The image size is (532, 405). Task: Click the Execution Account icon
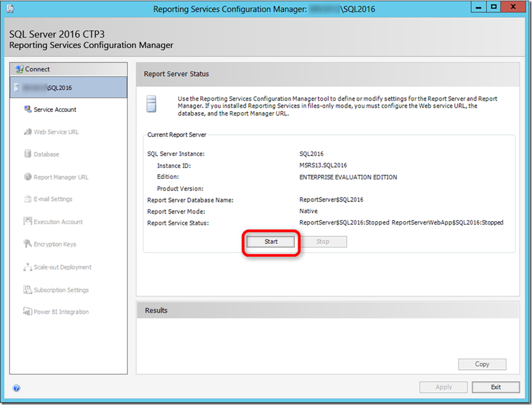pyautogui.click(x=28, y=221)
